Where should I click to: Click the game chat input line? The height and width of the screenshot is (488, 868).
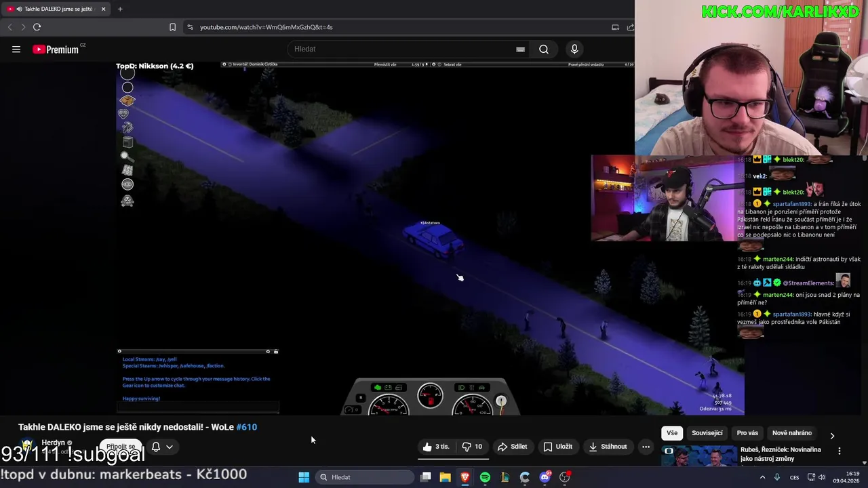(198, 407)
